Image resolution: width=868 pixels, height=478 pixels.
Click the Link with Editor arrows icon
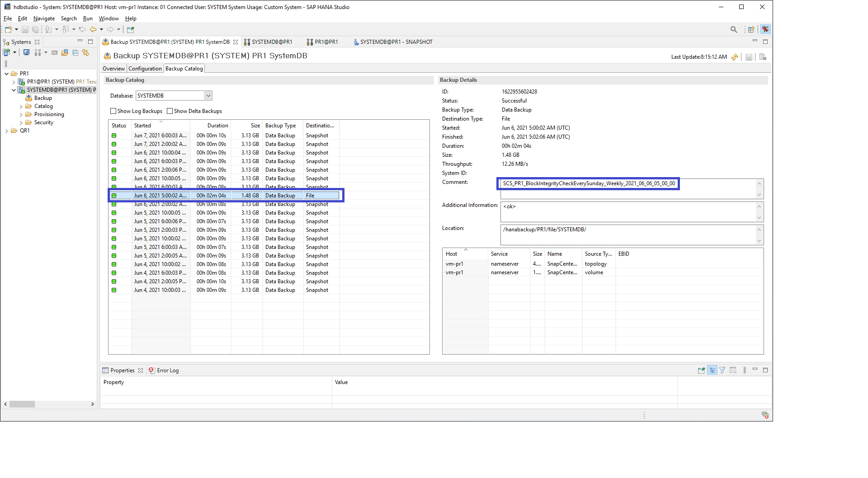pos(85,53)
